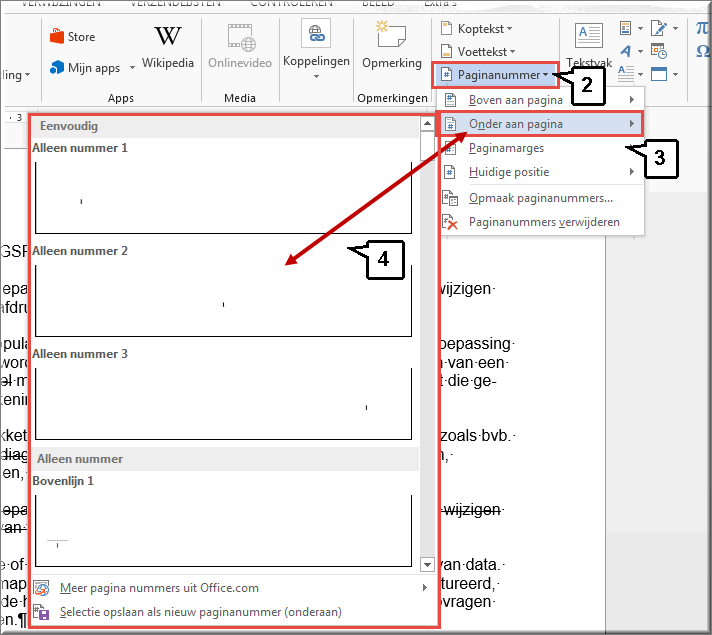The image size is (712, 635).
Task: Select the Alleen nummer 2 layout
Action: pyautogui.click(x=224, y=293)
